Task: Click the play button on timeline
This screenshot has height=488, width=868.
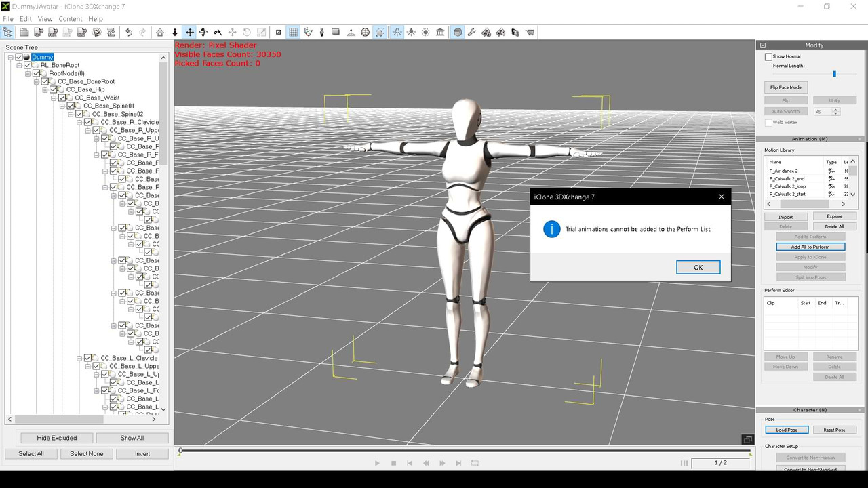Action: pos(377,463)
